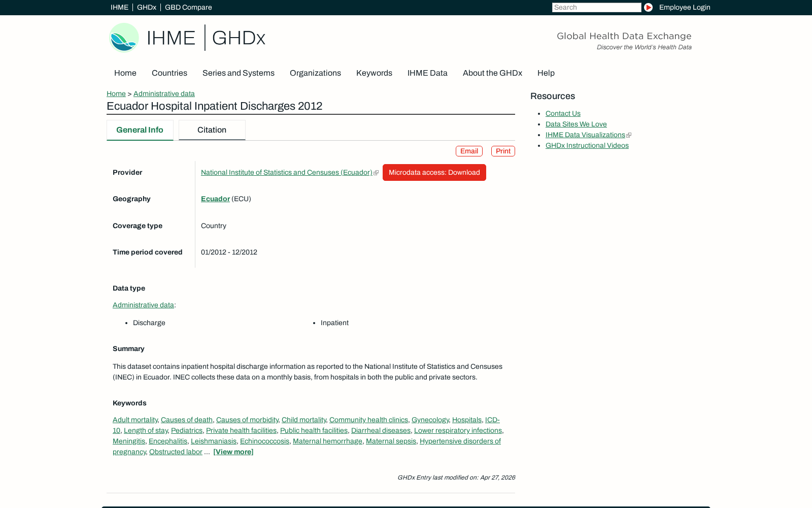Open the Series and Systems menu
This screenshot has height=508, width=812.
(x=239, y=73)
